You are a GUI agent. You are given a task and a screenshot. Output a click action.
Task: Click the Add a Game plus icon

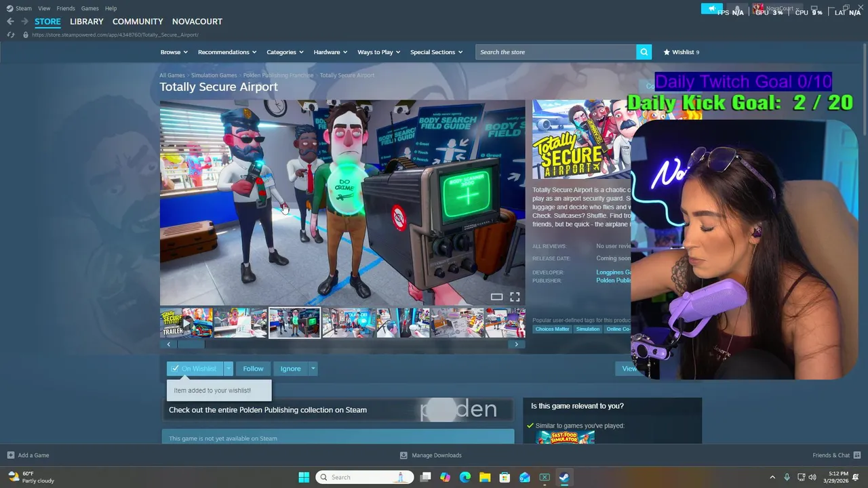(10, 455)
